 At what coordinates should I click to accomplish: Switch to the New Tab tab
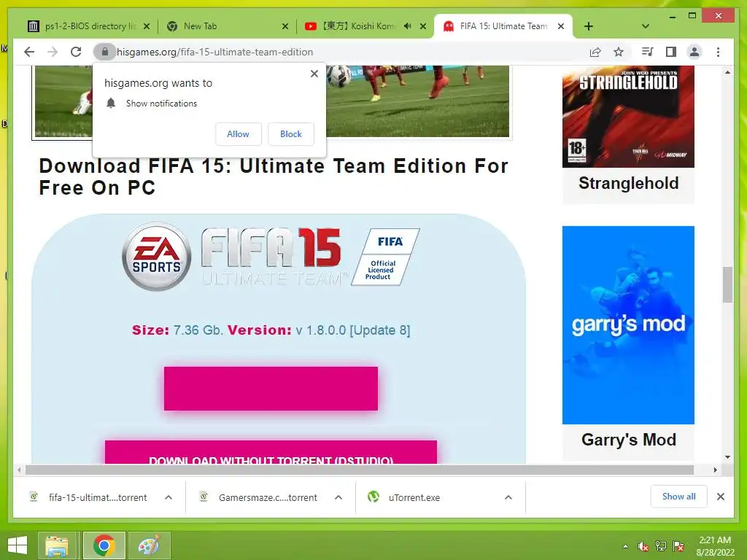226,26
